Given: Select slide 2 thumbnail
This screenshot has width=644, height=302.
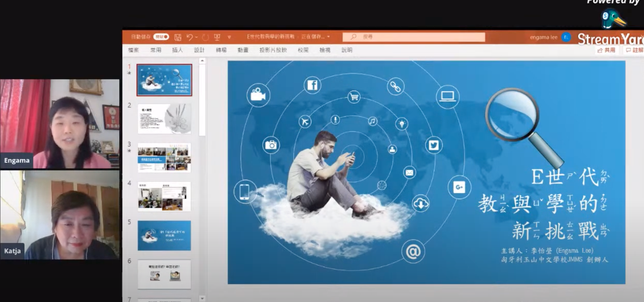Looking at the screenshot, I should coord(164,118).
